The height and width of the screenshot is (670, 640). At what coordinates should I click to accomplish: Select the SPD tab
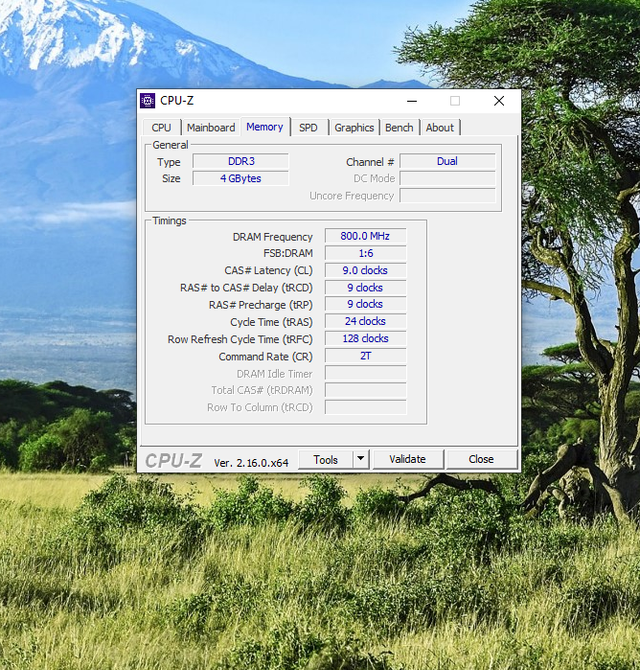pos(309,128)
